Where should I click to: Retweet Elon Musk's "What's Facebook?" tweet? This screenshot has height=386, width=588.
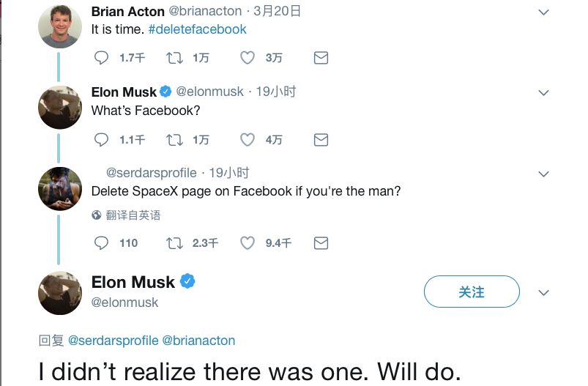click(x=174, y=139)
